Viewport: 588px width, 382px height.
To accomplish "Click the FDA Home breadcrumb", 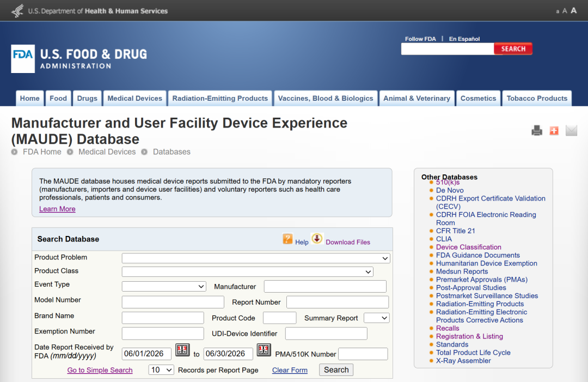I will point(42,152).
